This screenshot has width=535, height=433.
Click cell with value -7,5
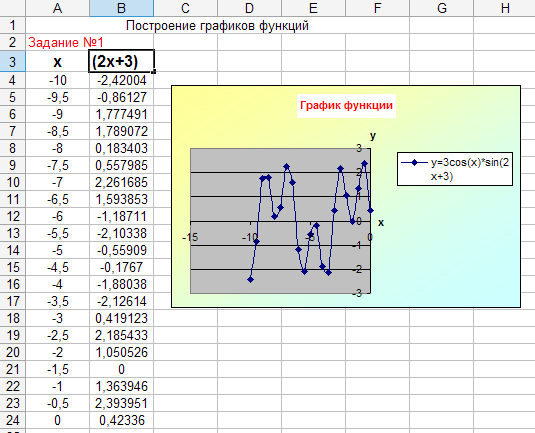coord(57,165)
